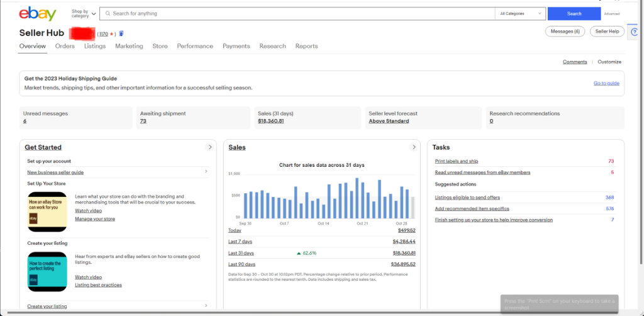Open research recommendations count 0
Image resolution: width=644 pixels, height=316 pixels.
tap(491, 121)
